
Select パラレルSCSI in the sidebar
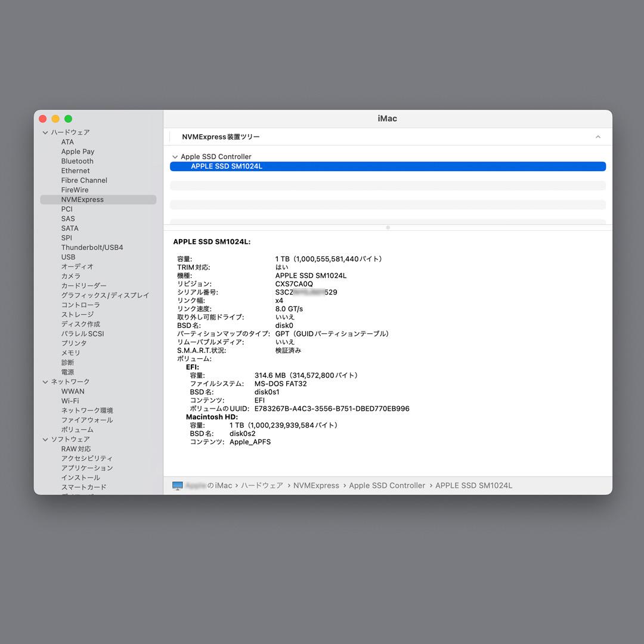(x=82, y=333)
